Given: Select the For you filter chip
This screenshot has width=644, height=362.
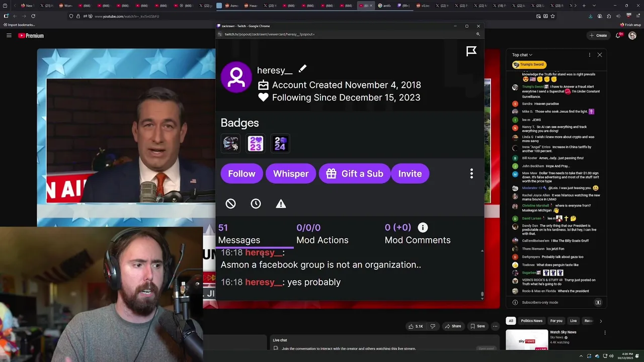Looking at the screenshot, I should (556, 321).
